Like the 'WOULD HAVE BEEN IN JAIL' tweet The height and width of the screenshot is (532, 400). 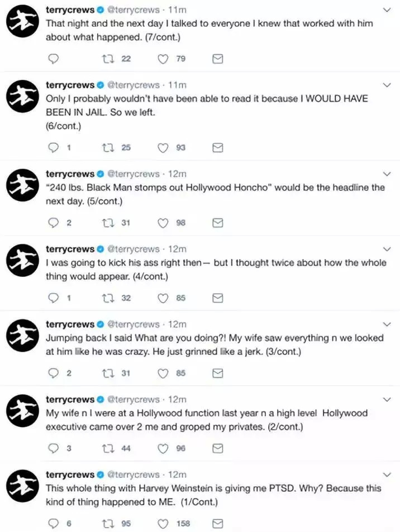(163, 147)
